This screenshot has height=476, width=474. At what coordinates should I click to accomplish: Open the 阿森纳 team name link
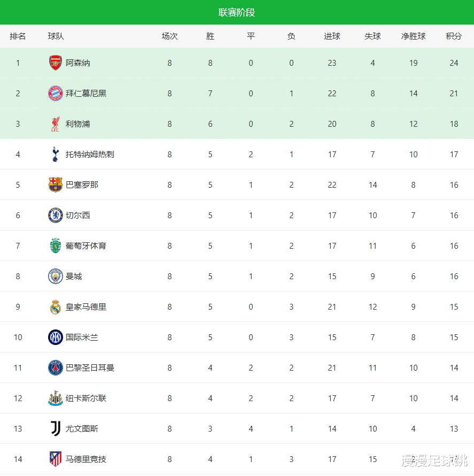coord(78,63)
